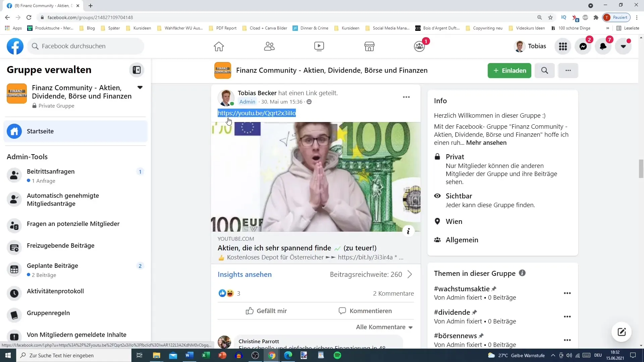Open the notifications bell icon
Screen dimensions: 644x362
click(x=603, y=46)
